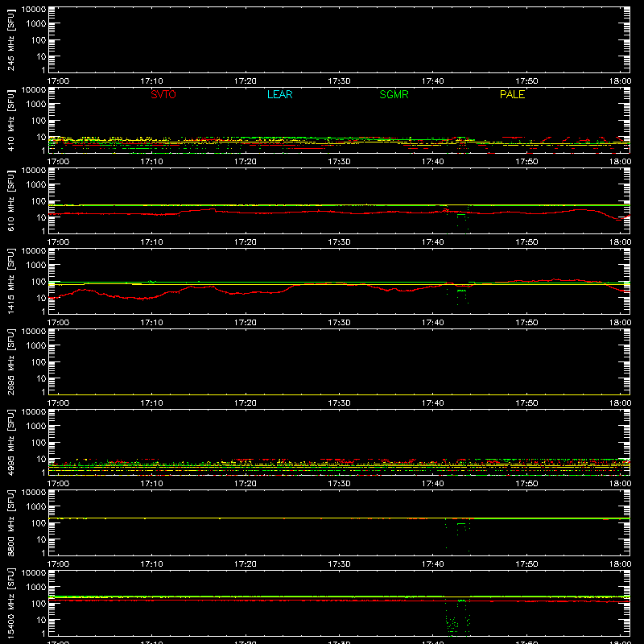This screenshot has height=644, width=644.
Task: Click the 10000 flux tick on the 245 MHz plot
Action: [x=34, y=10]
